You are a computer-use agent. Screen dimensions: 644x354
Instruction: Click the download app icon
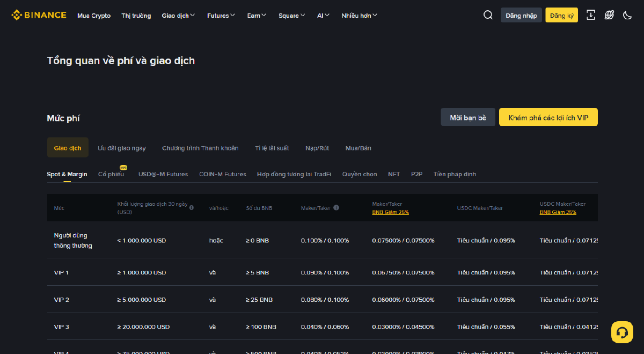coord(591,15)
